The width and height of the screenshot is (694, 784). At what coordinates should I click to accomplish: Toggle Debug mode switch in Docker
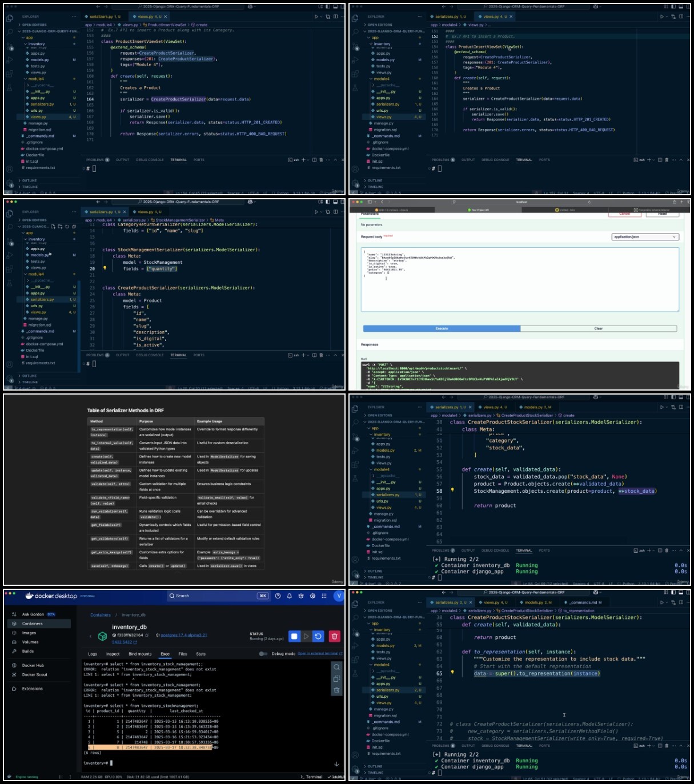(263, 654)
